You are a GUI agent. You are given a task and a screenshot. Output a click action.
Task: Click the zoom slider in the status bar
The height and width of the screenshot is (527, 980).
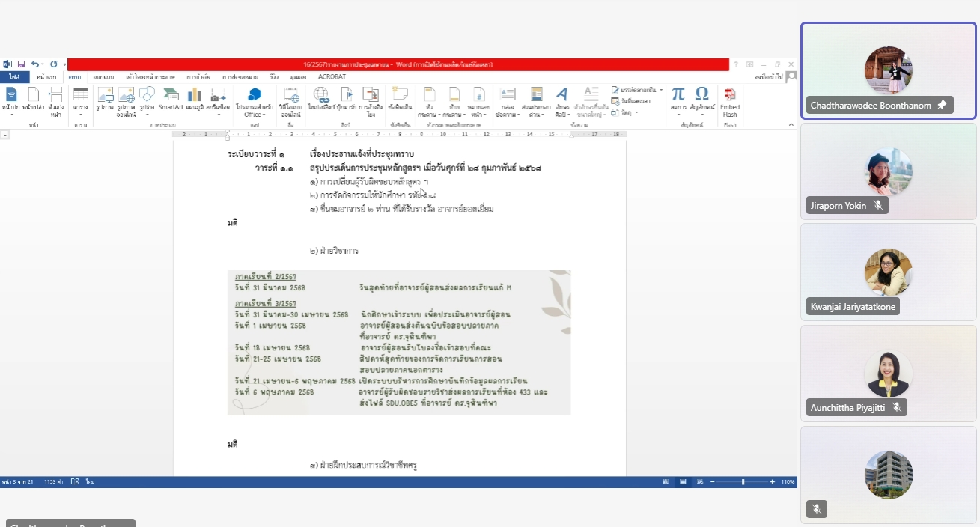(x=743, y=482)
